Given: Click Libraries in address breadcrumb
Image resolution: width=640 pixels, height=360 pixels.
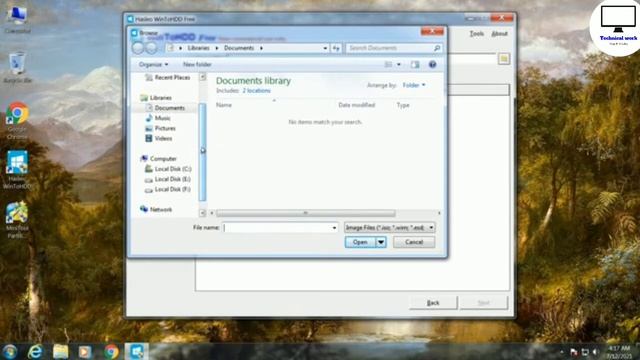Looking at the screenshot, I should tap(198, 48).
